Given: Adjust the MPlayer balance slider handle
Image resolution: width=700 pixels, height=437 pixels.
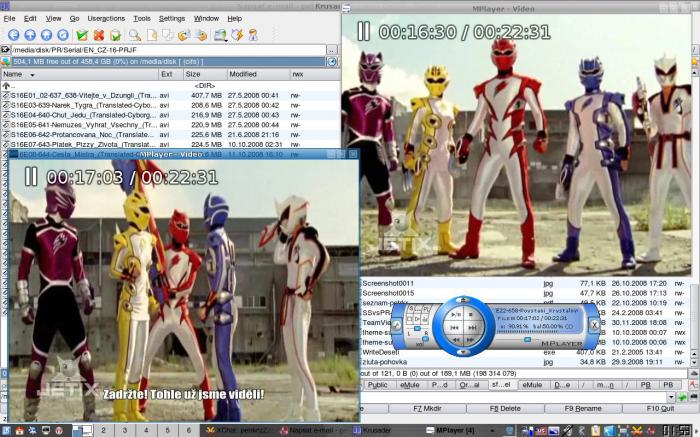Looking at the screenshot, I should point(417,329).
